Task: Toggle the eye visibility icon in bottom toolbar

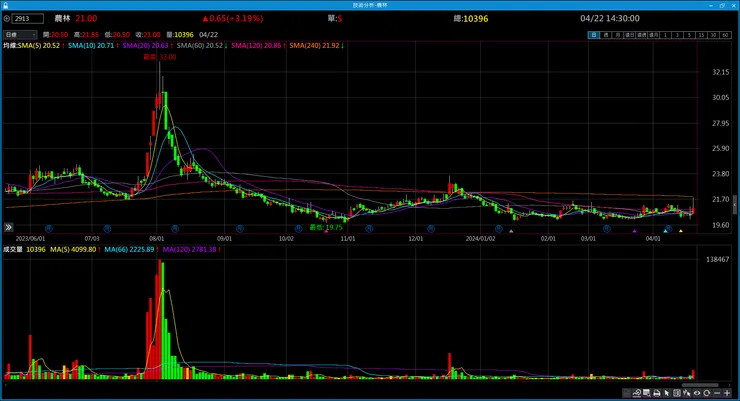Action: [697, 393]
